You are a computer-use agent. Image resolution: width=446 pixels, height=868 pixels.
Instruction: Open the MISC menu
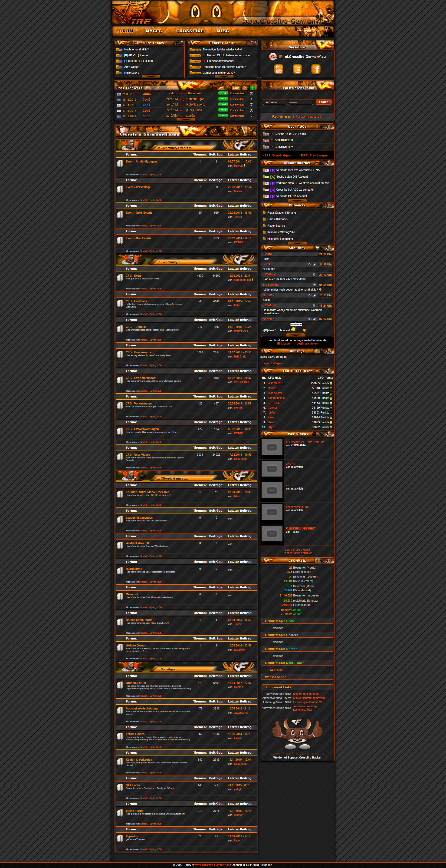pos(223,31)
